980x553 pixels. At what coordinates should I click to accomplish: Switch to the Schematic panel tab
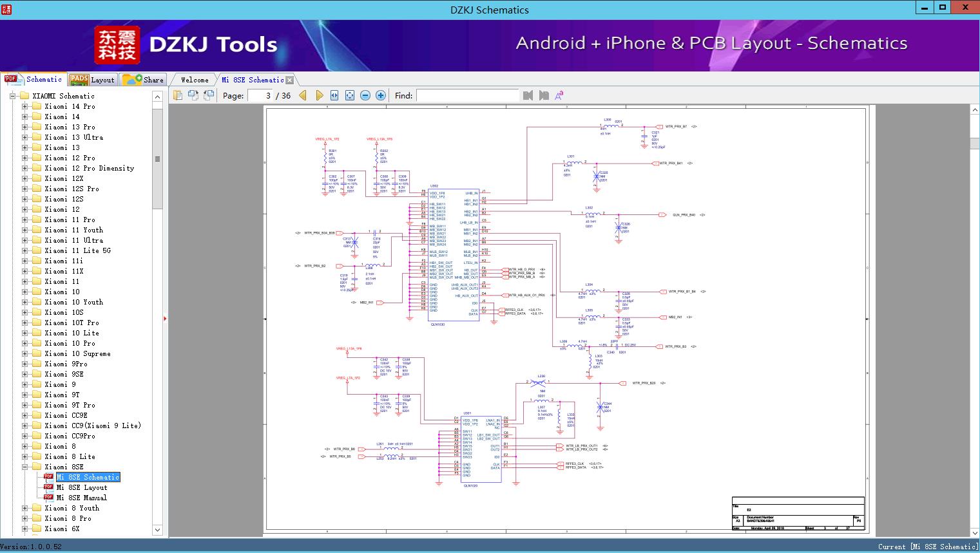coord(34,79)
